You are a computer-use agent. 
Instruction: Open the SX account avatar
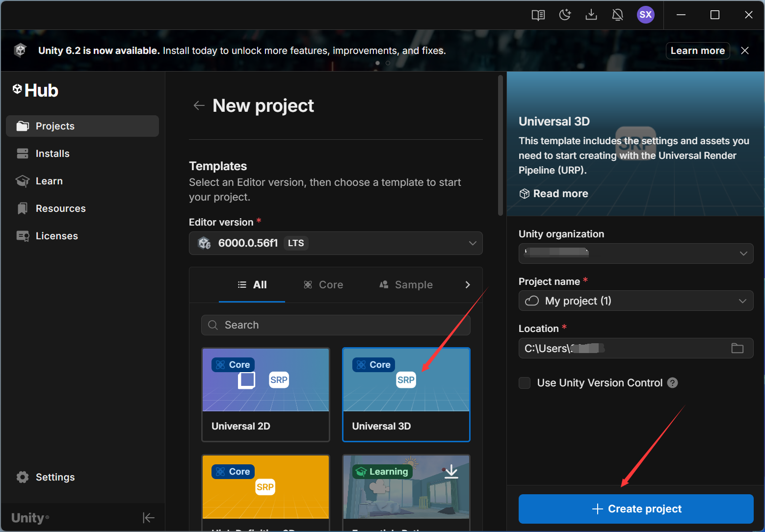tap(646, 15)
